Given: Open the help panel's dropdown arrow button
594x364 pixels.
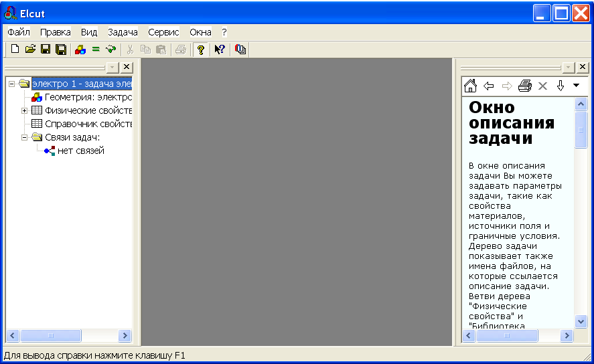Looking at the screenshot, I should pyautogui.click(x=569, y=68).
